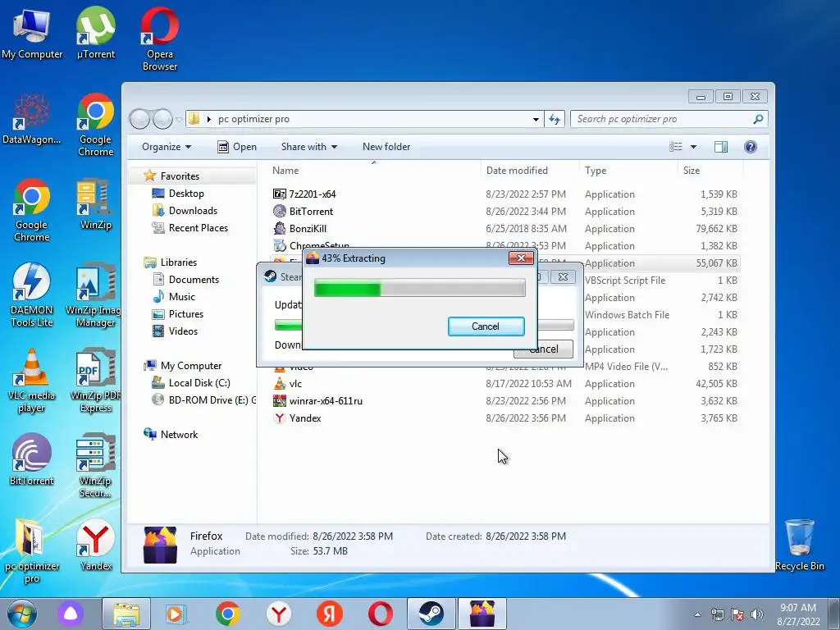Open Local Disk (C:)
The width and height of the screenshot is (840, 630).
click(199, 383)
